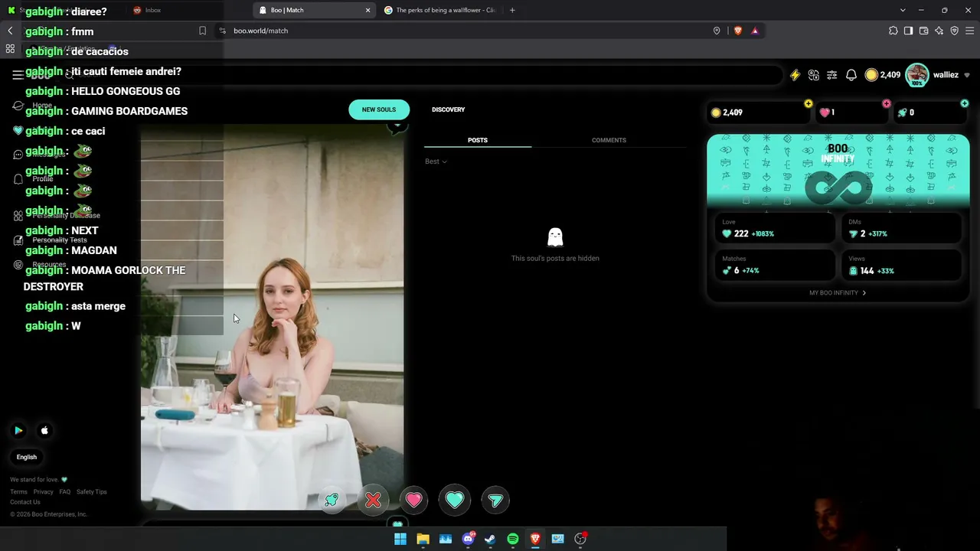
Task: Send a super love with the pink heart
Action: [x=413, y=500]
